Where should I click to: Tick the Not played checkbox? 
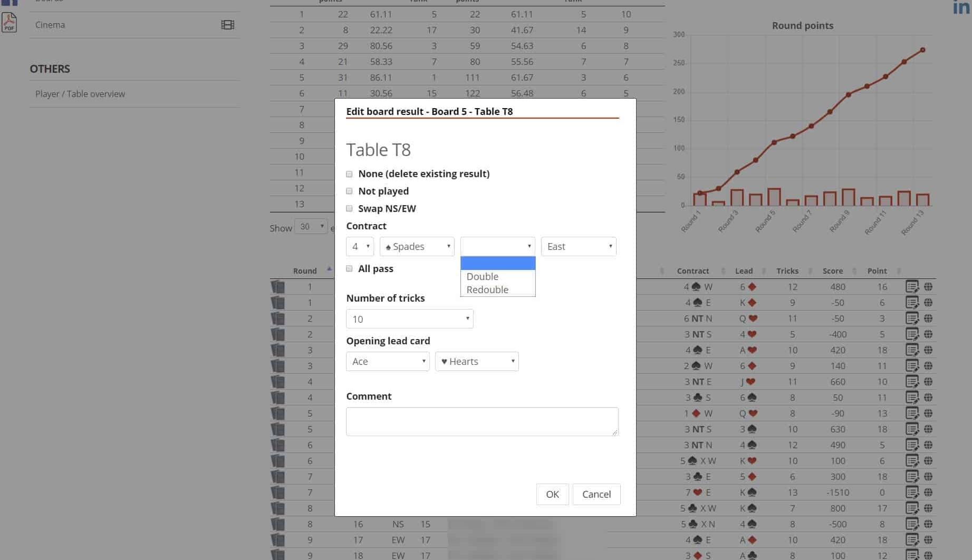point(349,191)
